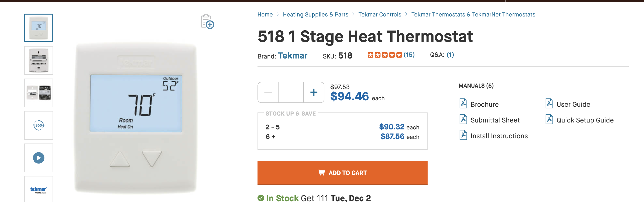
Task: Navigate to Tekmar Controls breadcrumb
Action: click(380, 15)
